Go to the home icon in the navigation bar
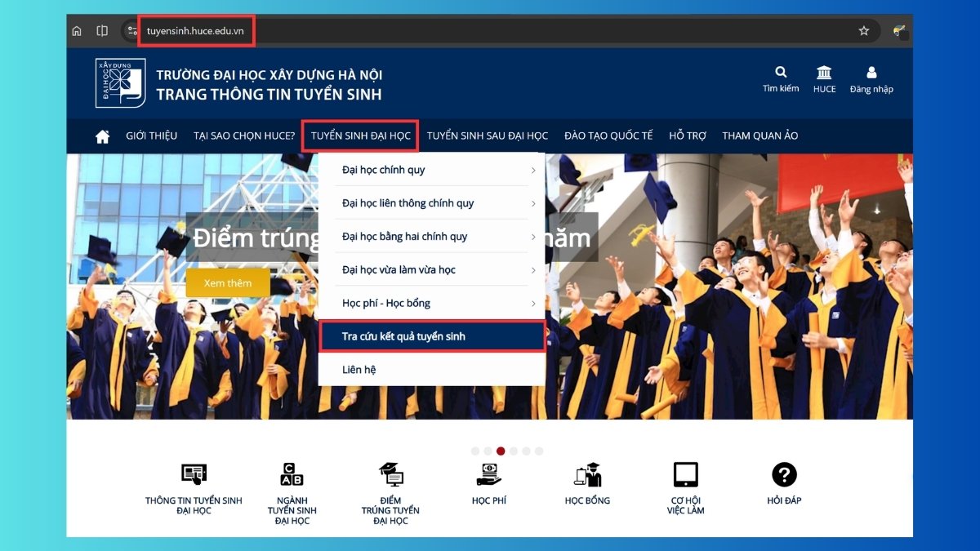The width and height of the screenshot is (980, 551). coord(103,136)
